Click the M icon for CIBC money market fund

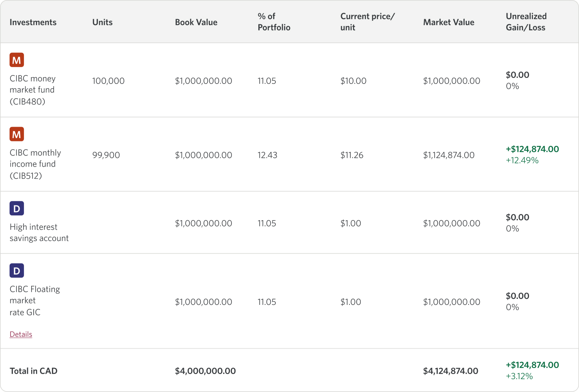tap(17, 60)
